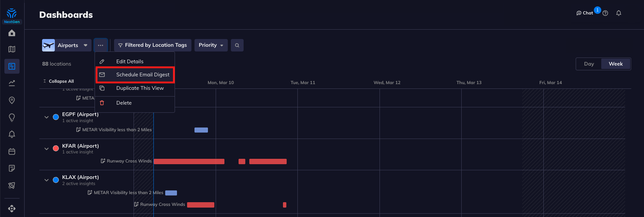Viewport: 644px width, 217px height.
Task: Open the Home icon in sidebar
Action: tap(12, 33)
